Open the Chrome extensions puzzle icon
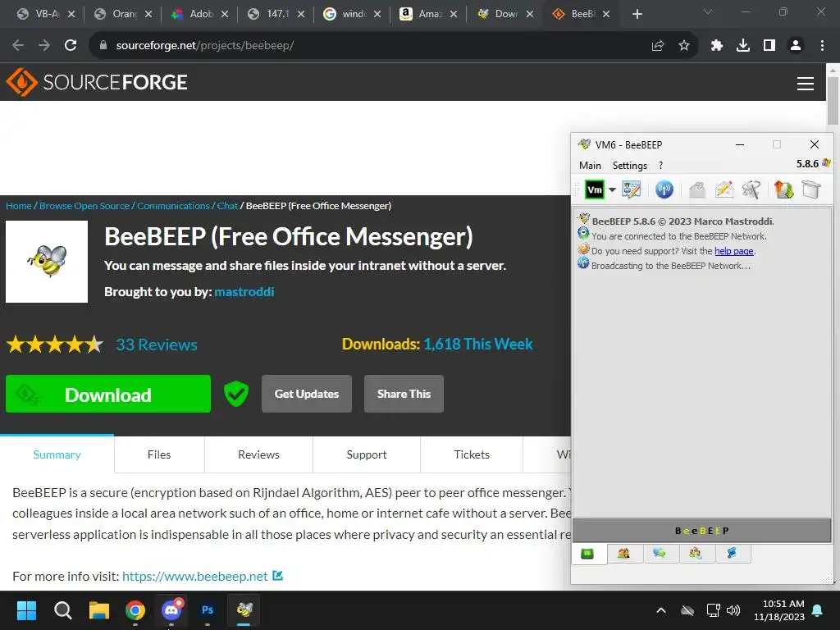The width and height of the screenshot is (840, 630). tap(717, 46)
